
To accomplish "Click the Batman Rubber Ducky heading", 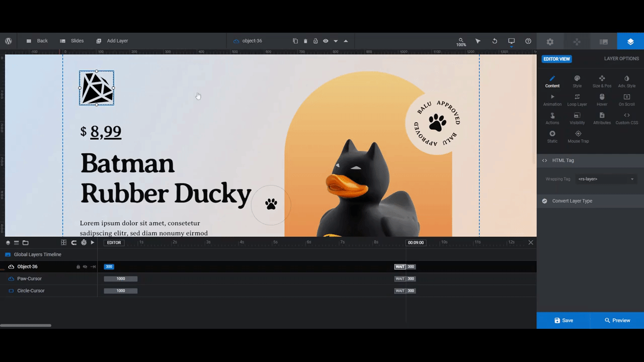I will 166,178.
